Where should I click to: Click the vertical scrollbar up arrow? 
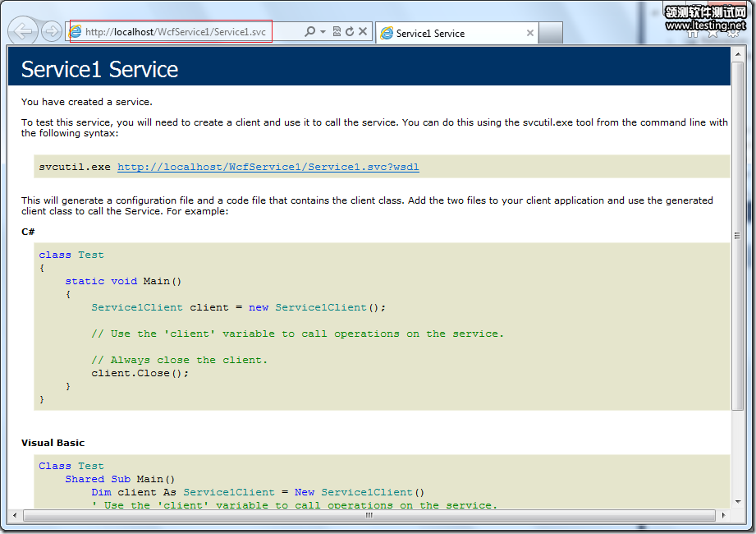point(738,54)
